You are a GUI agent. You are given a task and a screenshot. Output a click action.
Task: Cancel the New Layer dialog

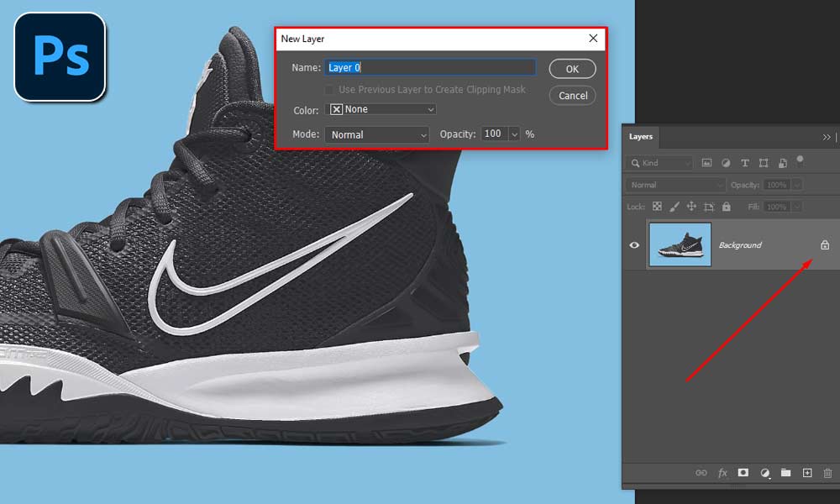tap(572, 96)
